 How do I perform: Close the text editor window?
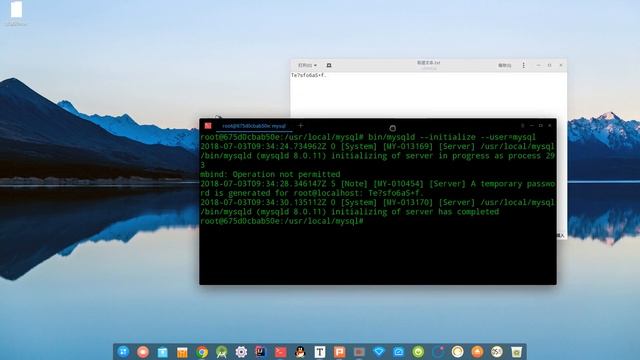(x=561, y=65)
